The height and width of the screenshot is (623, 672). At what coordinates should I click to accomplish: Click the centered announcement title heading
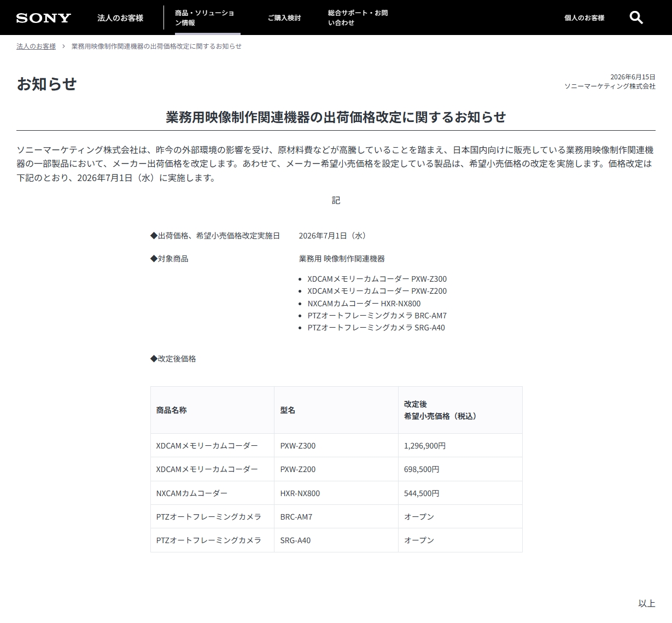pyautogui.click(x=336, y=117)
